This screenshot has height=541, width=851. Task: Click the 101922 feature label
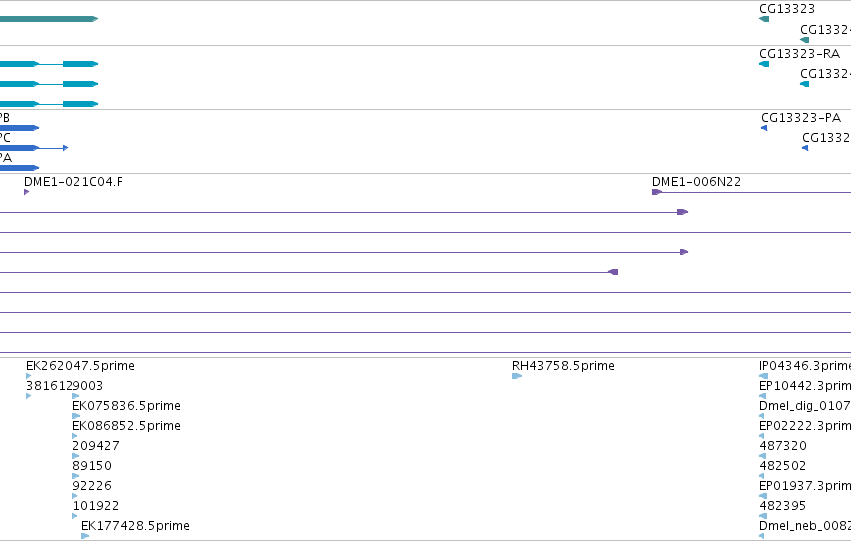[x=96, y=506]
